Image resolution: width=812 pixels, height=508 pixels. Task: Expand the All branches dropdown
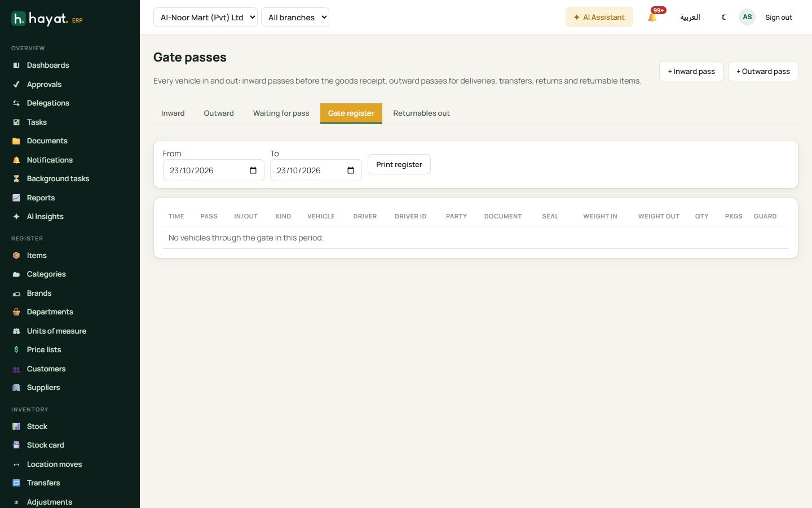pos(295,17)
